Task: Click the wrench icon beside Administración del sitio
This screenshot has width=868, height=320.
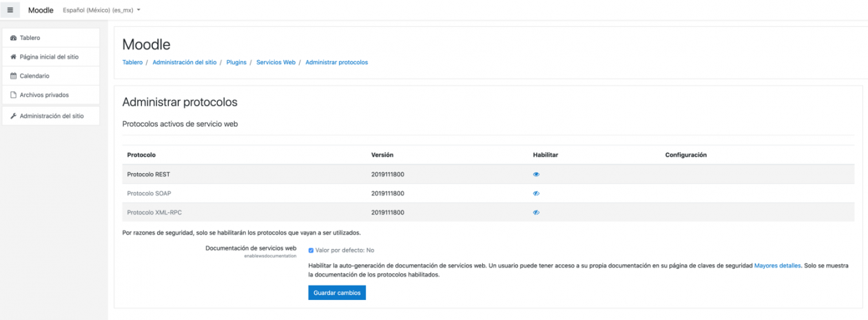Action: coord(14,116)
